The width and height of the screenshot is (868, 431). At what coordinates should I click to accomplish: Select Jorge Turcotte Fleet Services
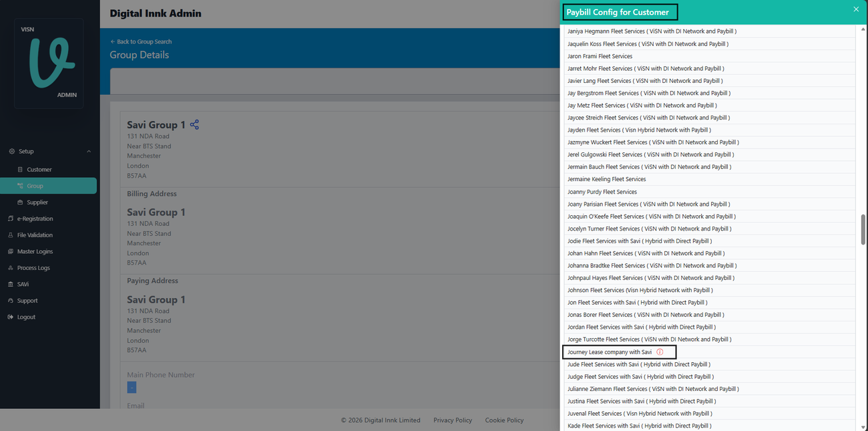pos(710,339)
